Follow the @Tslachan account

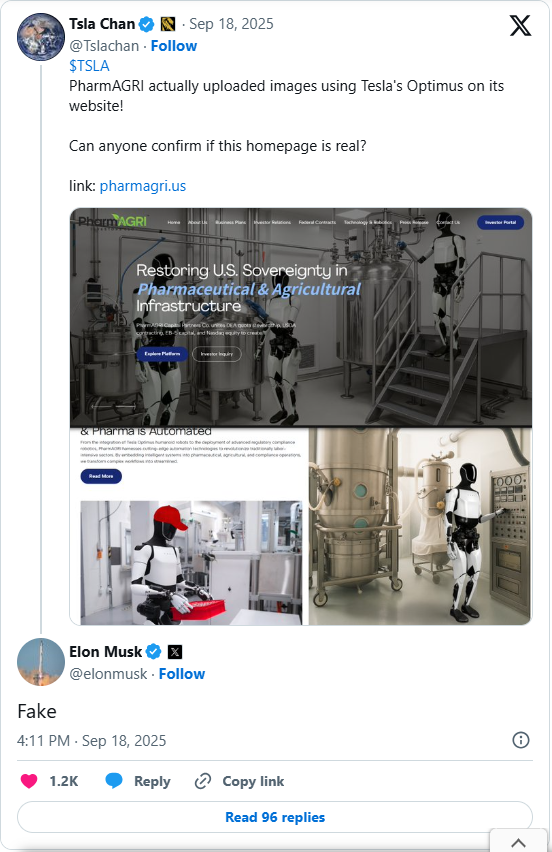tap(174, 46)
